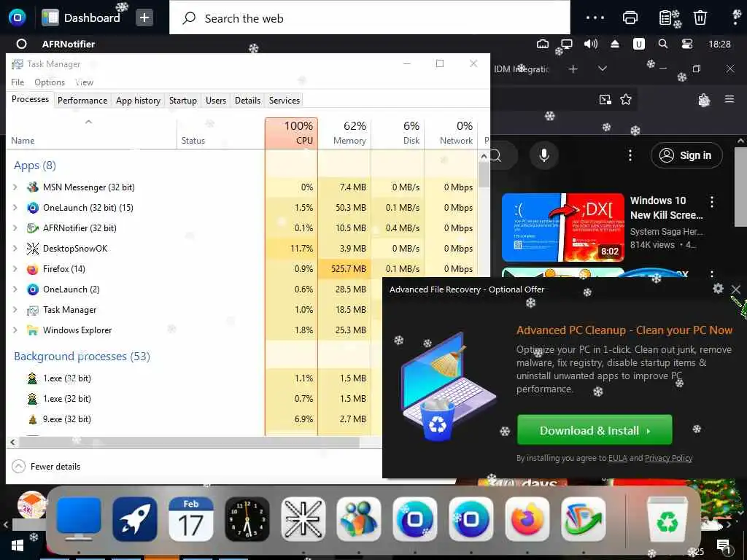Expand the Task Manager process row
The height and width of the screenshot is (560, 747).
pos(15,310)
